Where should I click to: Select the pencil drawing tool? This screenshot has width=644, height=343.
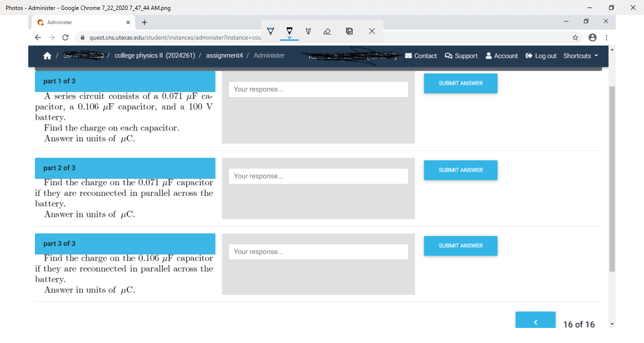coord(308,31)
